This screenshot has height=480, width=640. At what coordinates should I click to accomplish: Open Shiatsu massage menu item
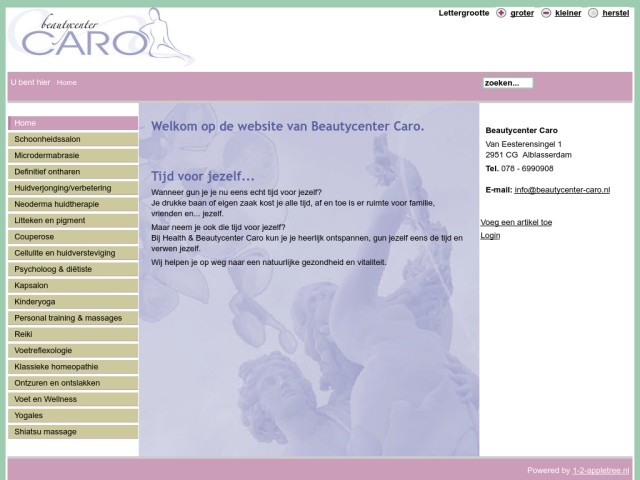click(x=72, y=432)
